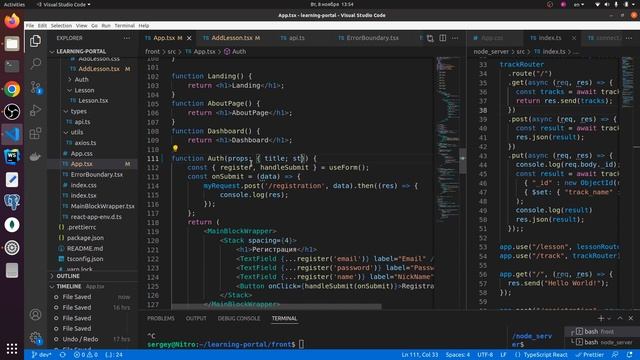Open more actions in Explorer header
The width and height of the screenshot is (640, 360).
(127, 38)
